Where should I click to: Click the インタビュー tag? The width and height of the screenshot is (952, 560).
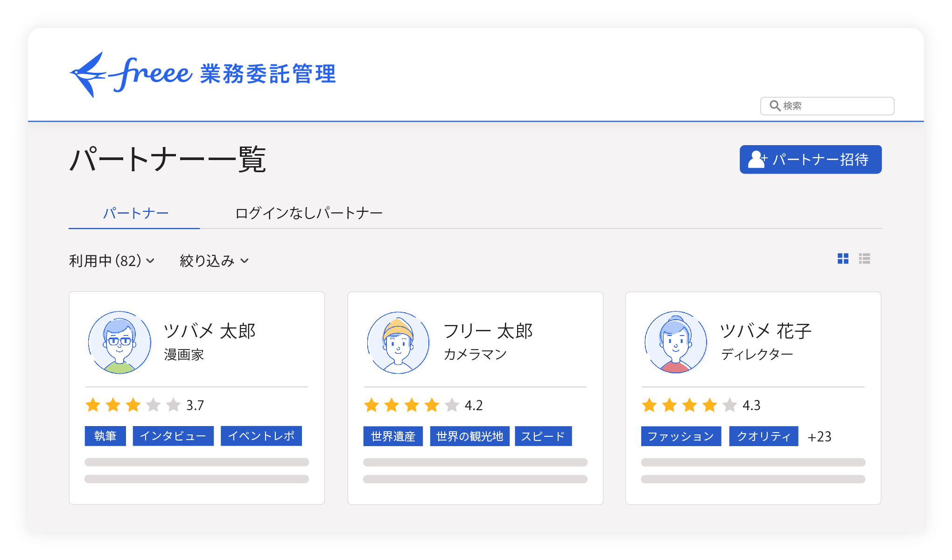(173, 436)
